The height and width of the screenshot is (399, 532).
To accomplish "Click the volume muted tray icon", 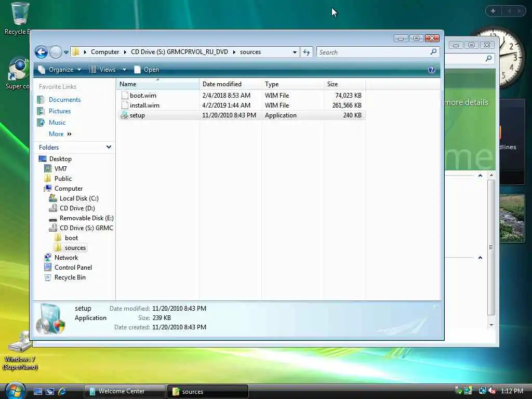I will pyautogui.click(x=492, y=391).
